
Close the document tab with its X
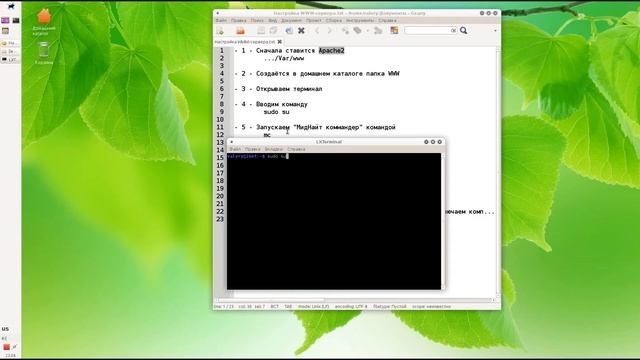(280, 42)
